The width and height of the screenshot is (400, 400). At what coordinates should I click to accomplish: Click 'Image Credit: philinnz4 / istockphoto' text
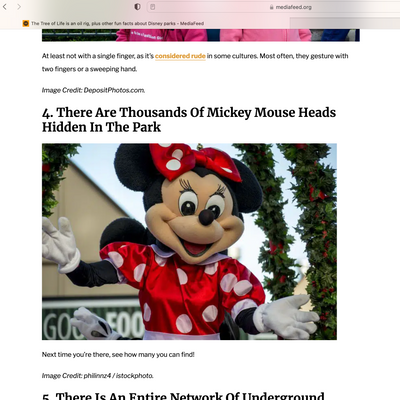click(98, 376)
